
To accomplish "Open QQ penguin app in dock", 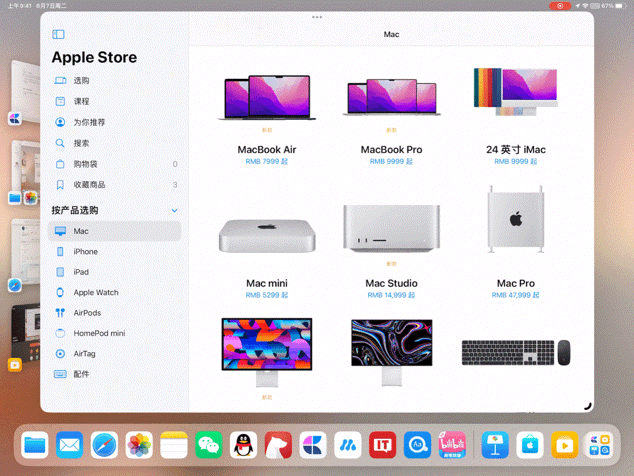I will (x=243, y=445).
